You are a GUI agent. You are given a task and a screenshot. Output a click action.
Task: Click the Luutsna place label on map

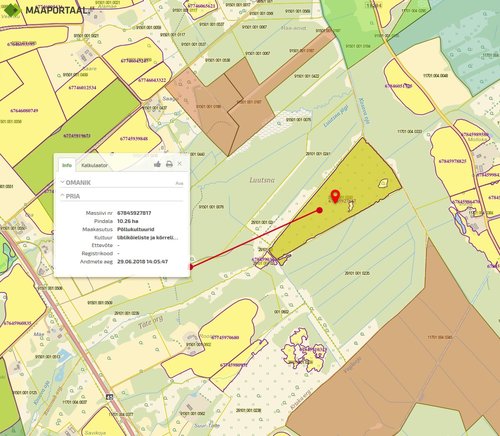coord(262,180)
